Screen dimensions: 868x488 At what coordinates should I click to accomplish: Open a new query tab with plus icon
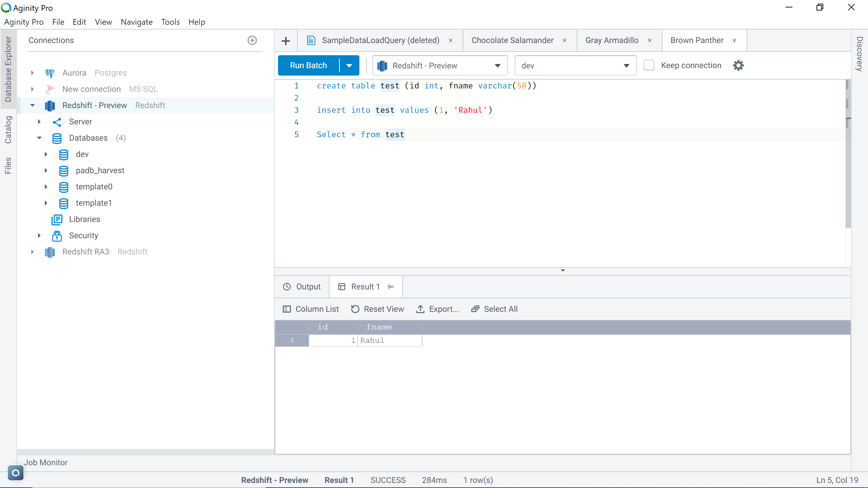(x=286, y=41)
